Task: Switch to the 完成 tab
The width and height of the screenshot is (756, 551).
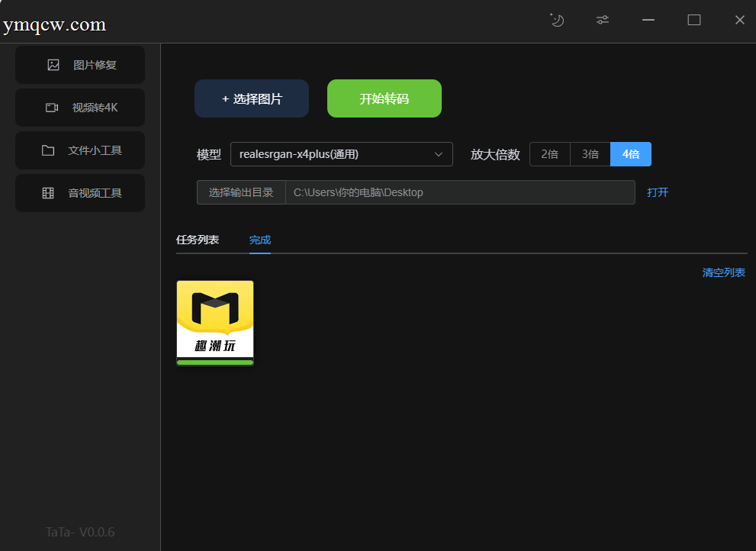Action: [260, 240]
